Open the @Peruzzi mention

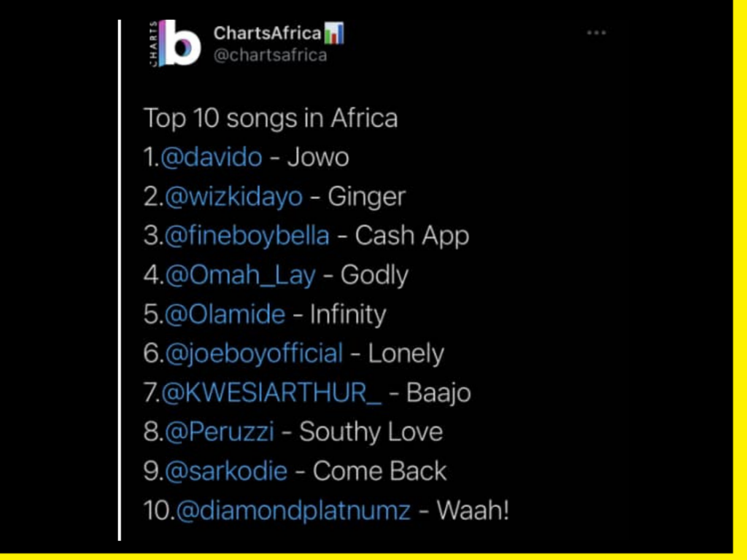[x=220, y=432]
